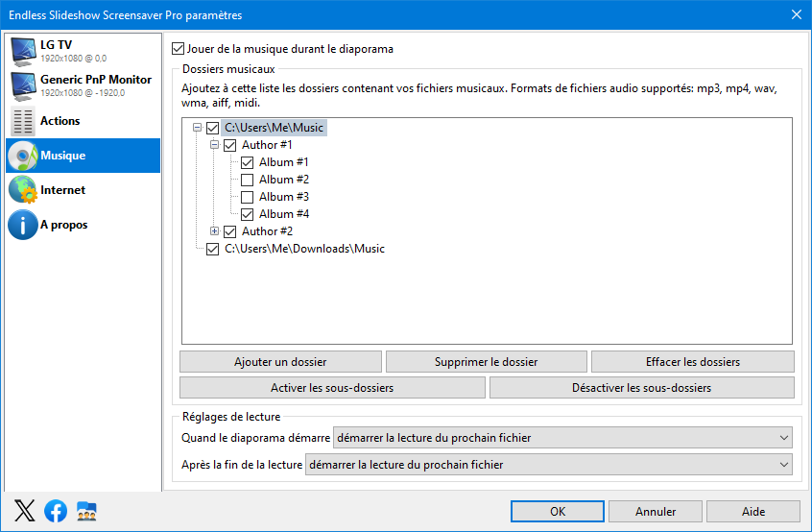Screen dimensions: 812x532
Task: Click the Actions list icon
Action: (23, 121)
